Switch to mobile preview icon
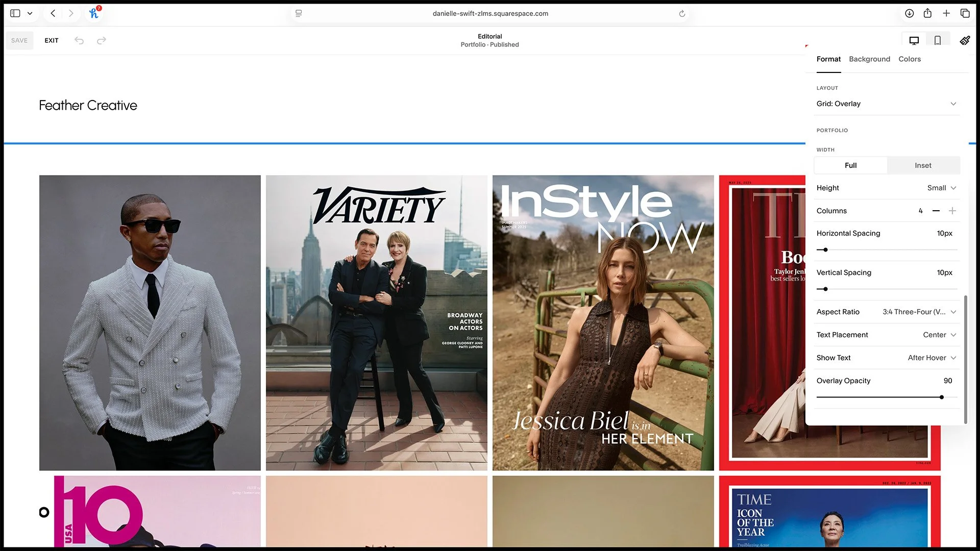 [x=938, y=40]
